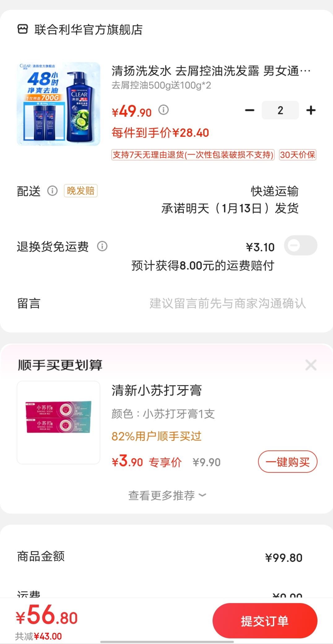
Task: Submit the order with 提交订单
Action: (265, 621)
